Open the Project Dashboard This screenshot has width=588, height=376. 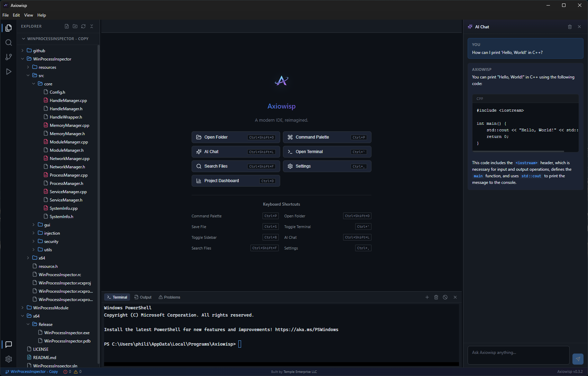[x=235, y=180]
